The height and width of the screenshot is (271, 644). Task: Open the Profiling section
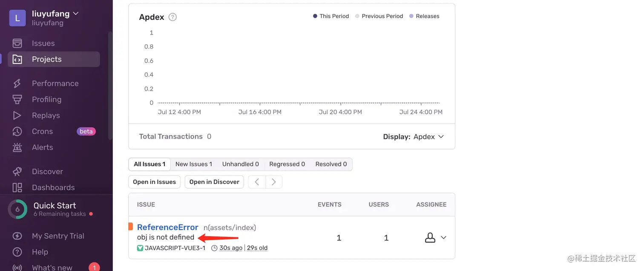(47, 99)
